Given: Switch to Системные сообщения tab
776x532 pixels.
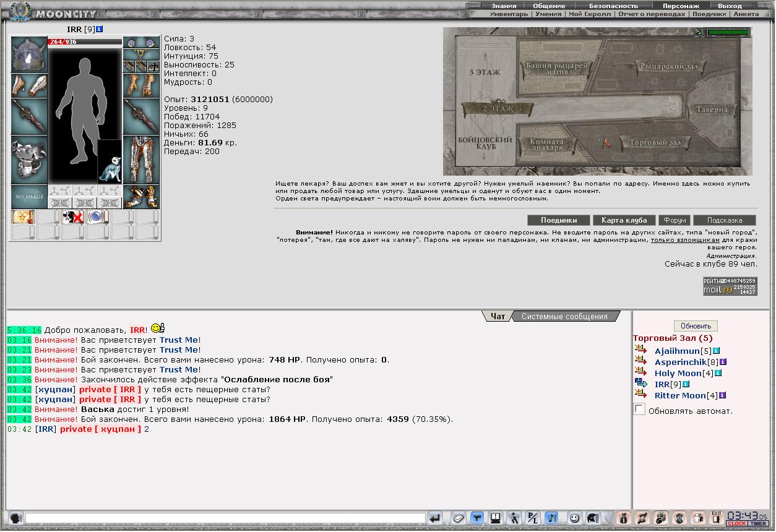Looking at the screenshot, I should (564, 316).
